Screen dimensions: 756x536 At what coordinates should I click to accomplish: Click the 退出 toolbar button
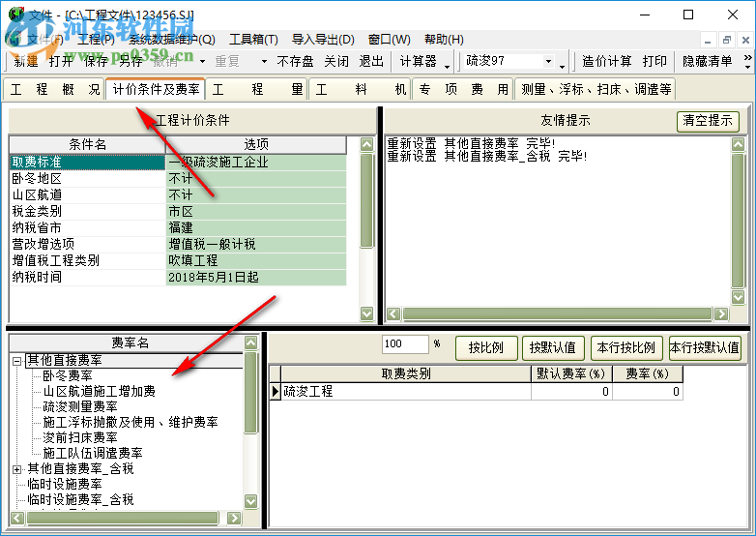(x=371, y=61)
